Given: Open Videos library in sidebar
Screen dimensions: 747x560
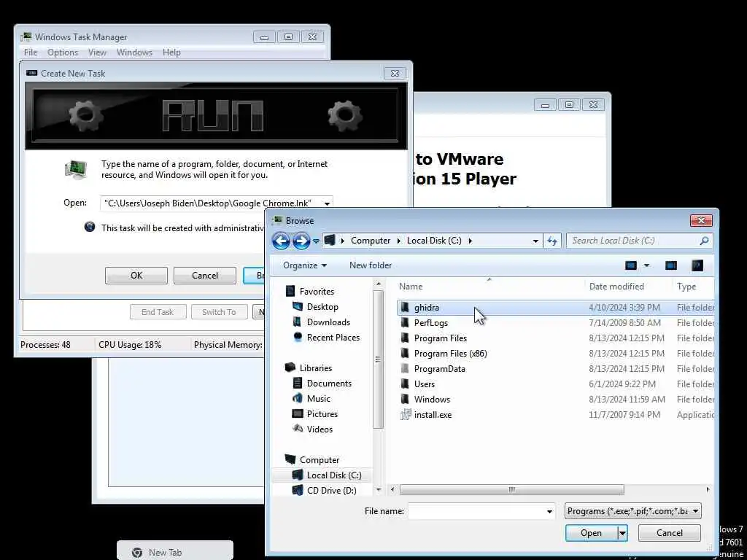Looking at the screenshot, I should pos(320,429).
